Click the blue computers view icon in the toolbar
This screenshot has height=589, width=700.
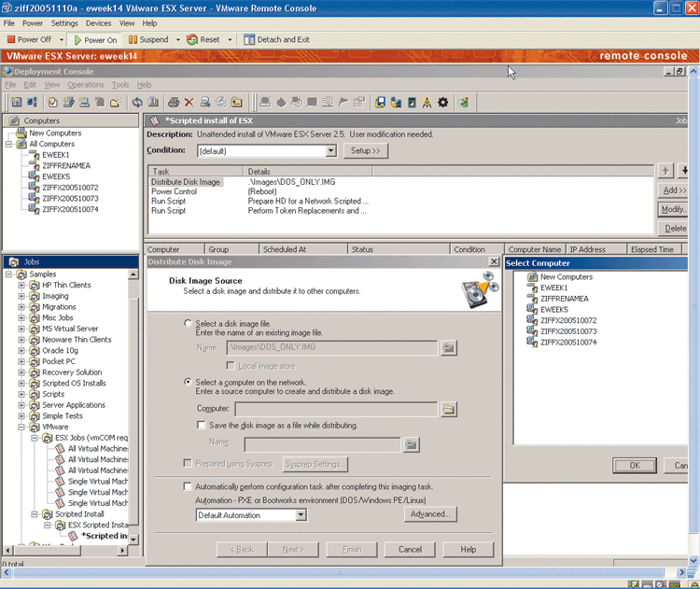(32, 103)
